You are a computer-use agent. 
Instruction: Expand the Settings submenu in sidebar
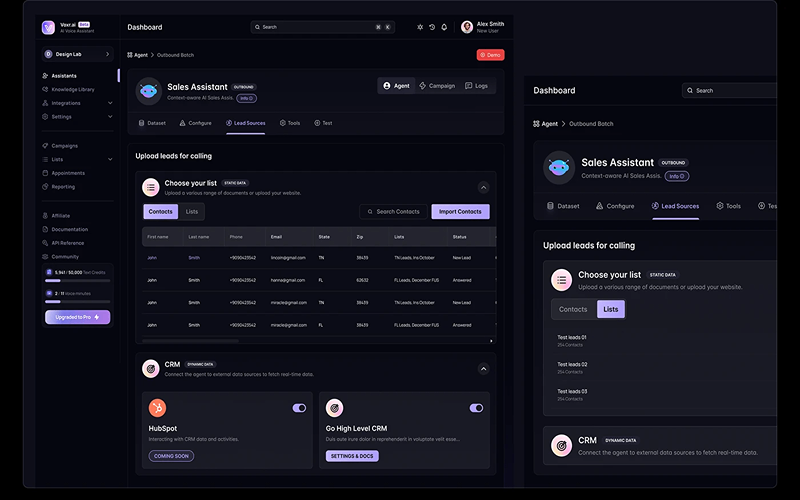(x=110, y=117)
